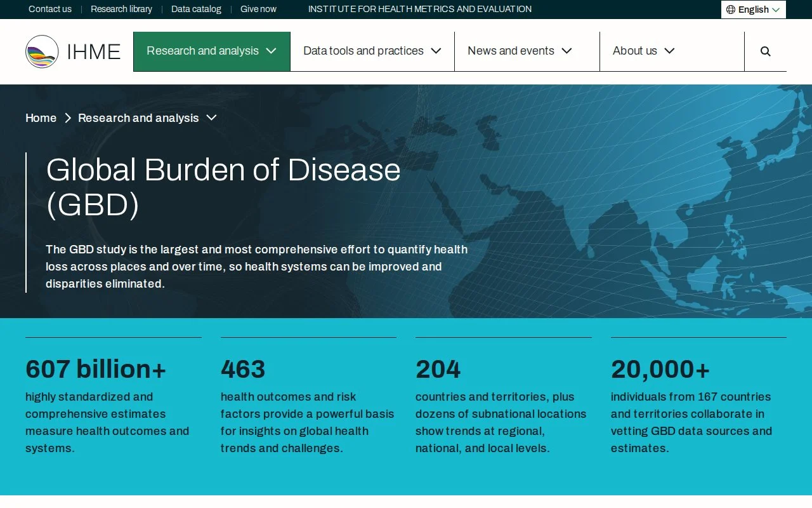Click the breadcrumb arrow after Home
Screen dimensions: 812x508
pos(68,118)
